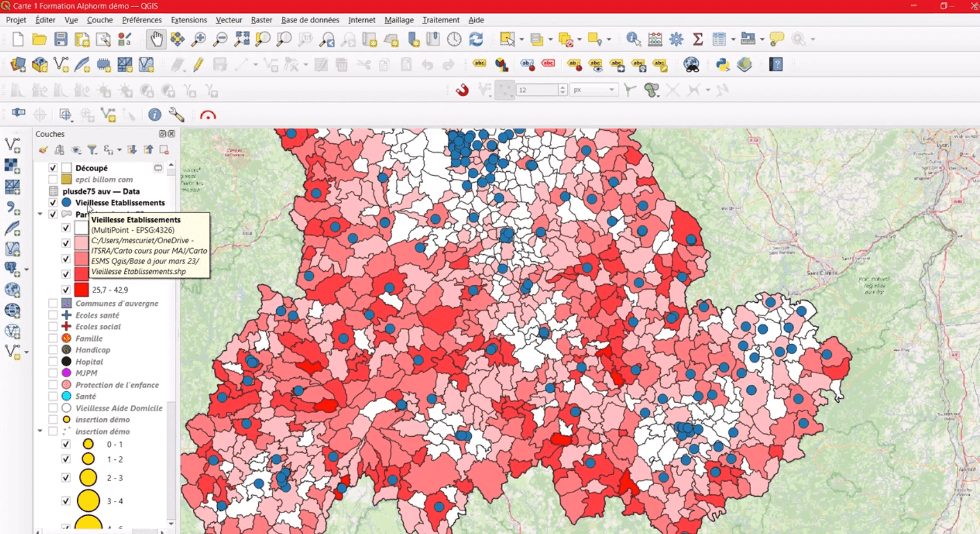Open the Raster menu
This screenshot has width=980, height=534.
pyautogui.click(x=261, y=20)
